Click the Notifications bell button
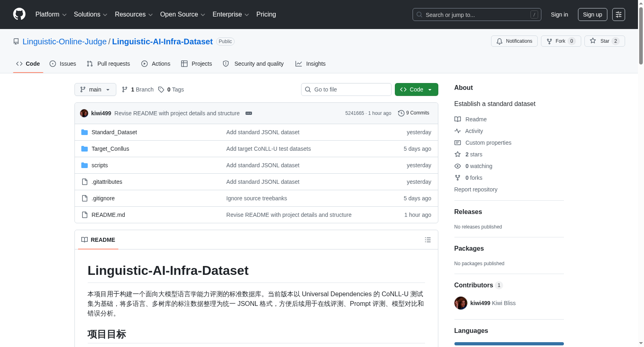Screen dimensions: 644x347 (514, 41)
